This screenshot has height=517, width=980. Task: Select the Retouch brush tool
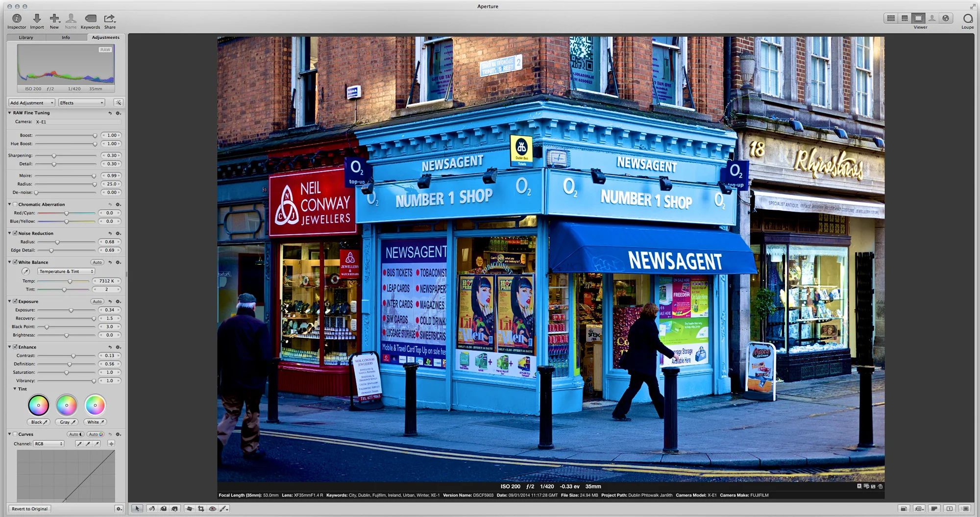click(x=224, y=509)
